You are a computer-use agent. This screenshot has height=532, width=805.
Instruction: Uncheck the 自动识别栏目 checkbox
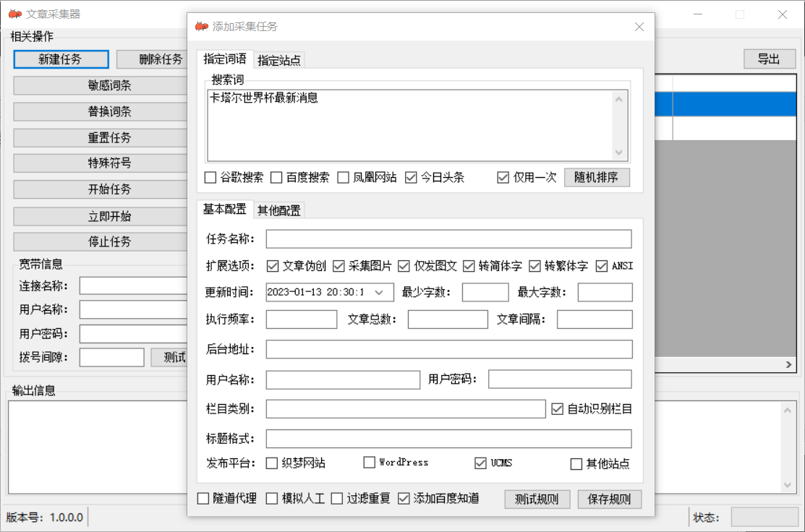click(557, 409)
